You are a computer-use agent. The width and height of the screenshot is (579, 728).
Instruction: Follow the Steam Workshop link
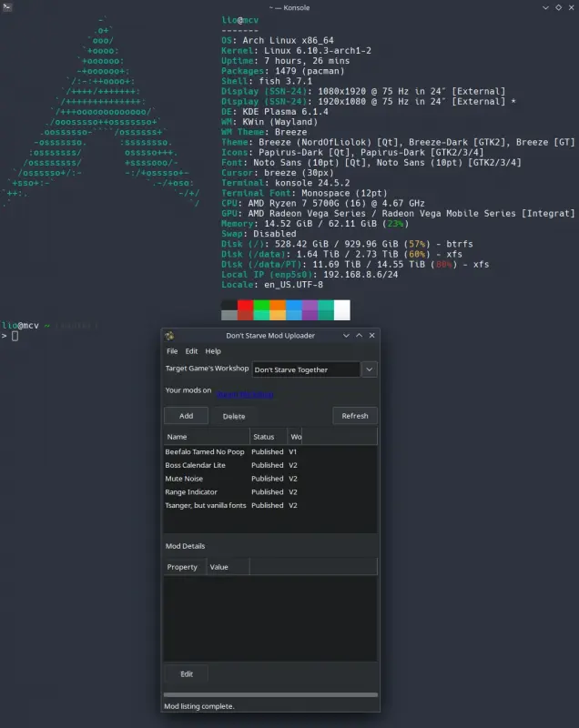245,395
